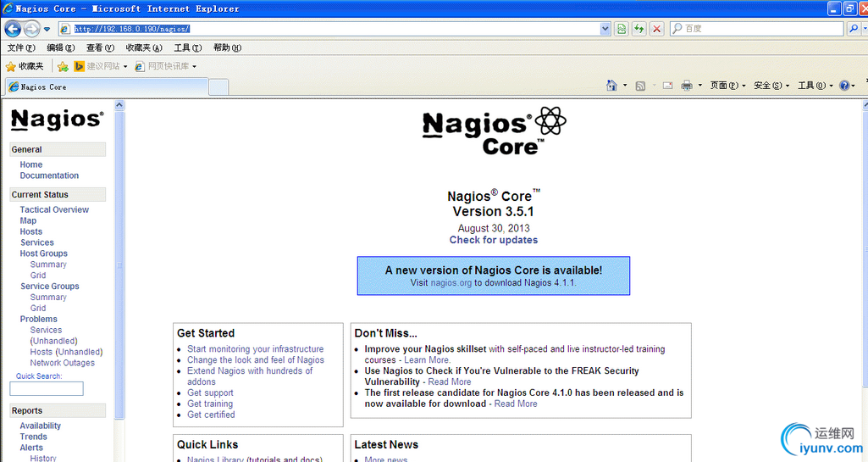
Task: Click the Stop loading red X icon
Action: (657, 29)
